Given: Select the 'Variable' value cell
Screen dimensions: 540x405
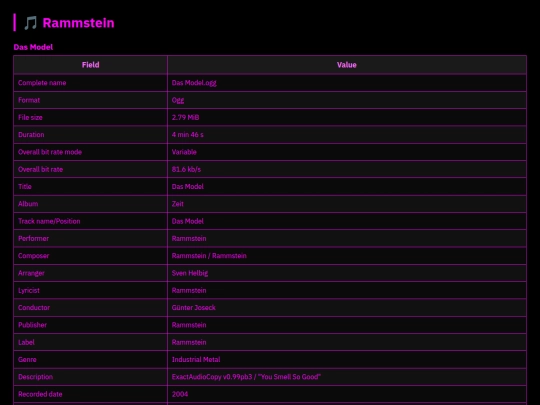Looking at the screenshot, I should 347,152.
